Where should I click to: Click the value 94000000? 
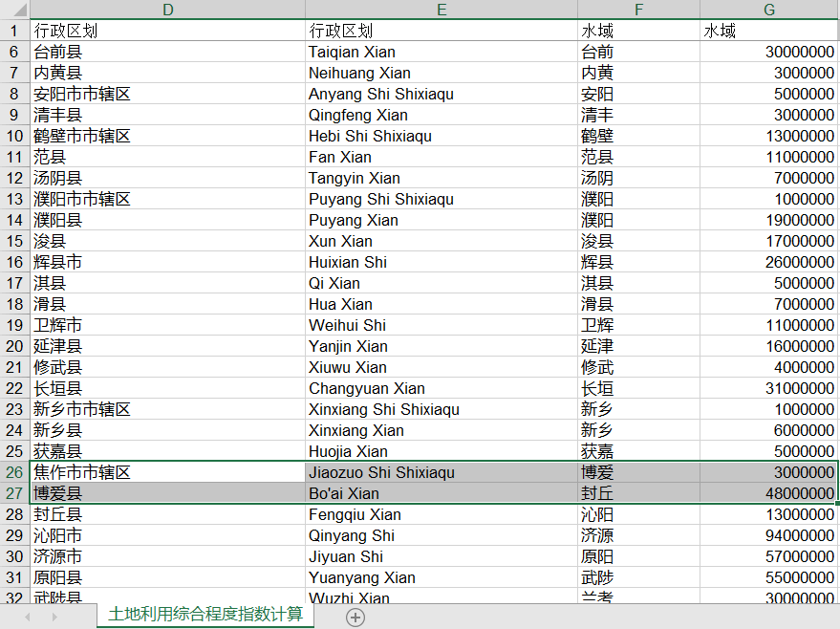pos(769,535)
